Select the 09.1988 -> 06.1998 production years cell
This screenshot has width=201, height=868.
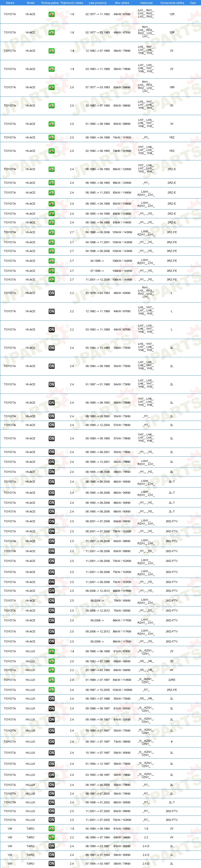98,651
